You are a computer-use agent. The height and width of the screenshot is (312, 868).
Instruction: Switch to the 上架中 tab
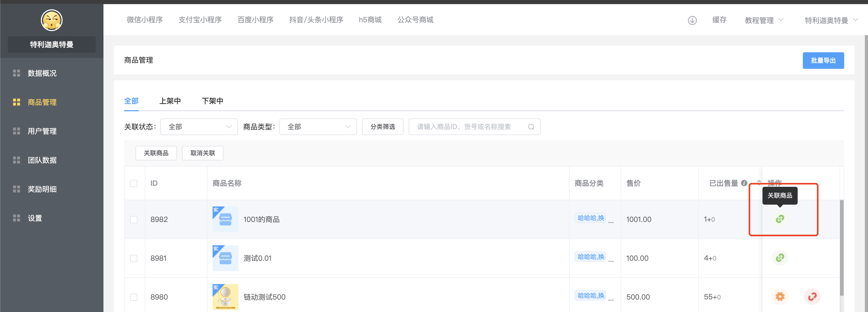tap(170, 101)
